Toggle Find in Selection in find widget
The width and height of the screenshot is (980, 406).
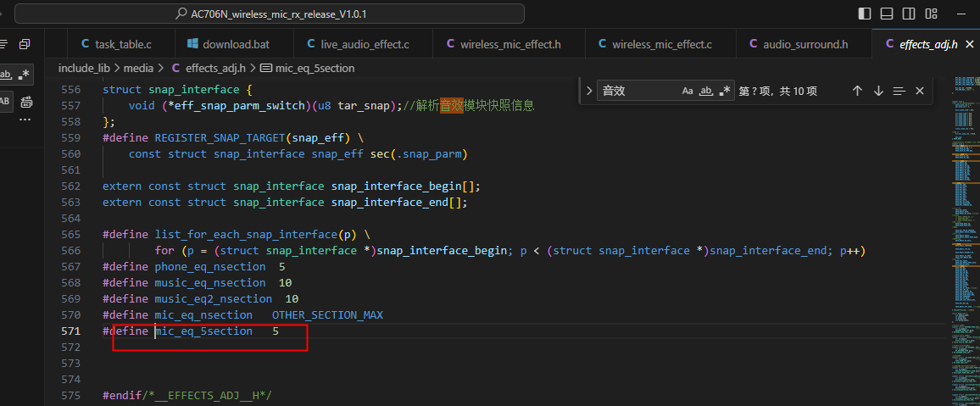pyautogui.click(x=899, y=91)
